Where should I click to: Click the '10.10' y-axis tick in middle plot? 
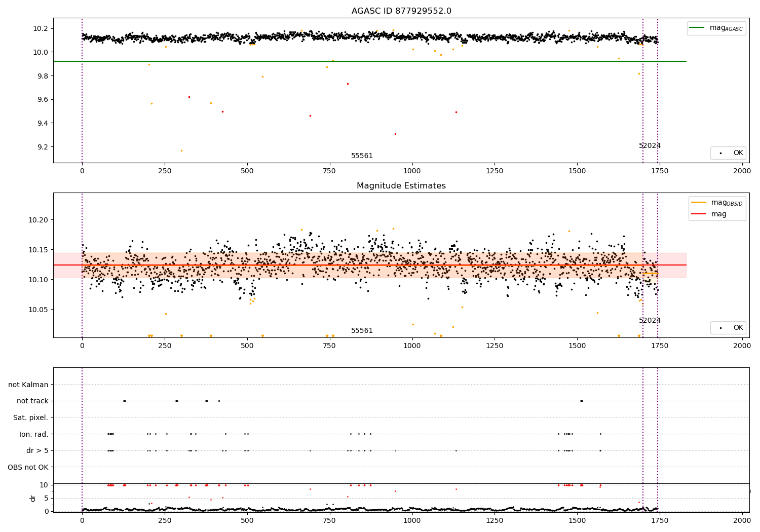(39, 280)
